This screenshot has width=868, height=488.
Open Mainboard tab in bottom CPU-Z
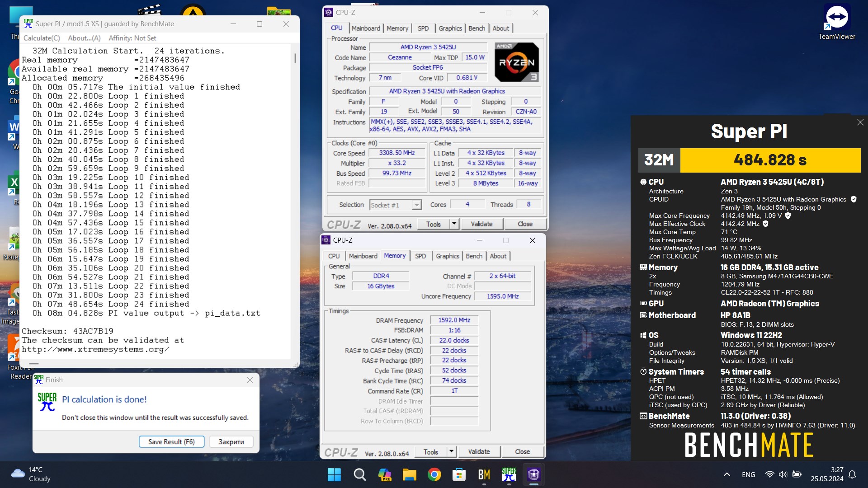click(x=363, y=256)
